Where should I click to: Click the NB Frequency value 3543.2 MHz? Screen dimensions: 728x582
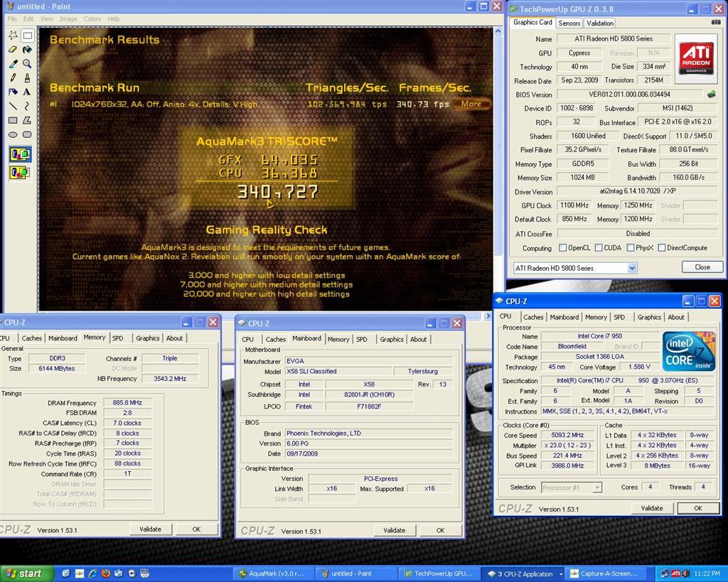(170, 379)
